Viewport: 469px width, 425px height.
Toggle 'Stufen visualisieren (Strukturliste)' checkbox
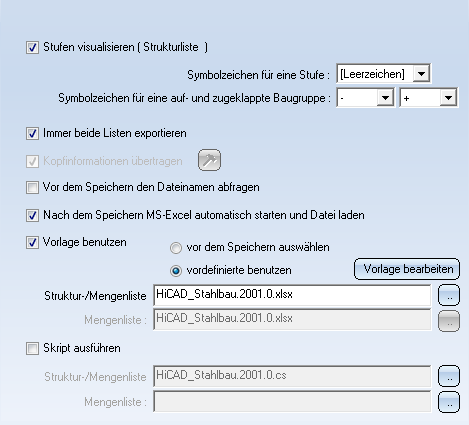(x=32, y=47)
